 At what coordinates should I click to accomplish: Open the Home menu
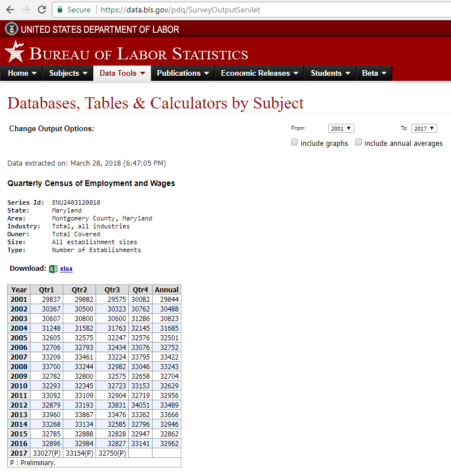[x=21, y=73]
